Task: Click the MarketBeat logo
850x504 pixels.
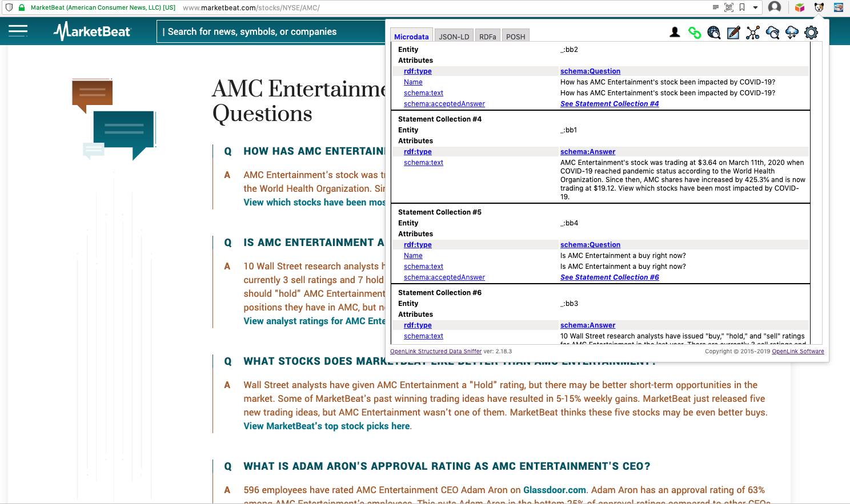Action: click(x=92, y=31)
